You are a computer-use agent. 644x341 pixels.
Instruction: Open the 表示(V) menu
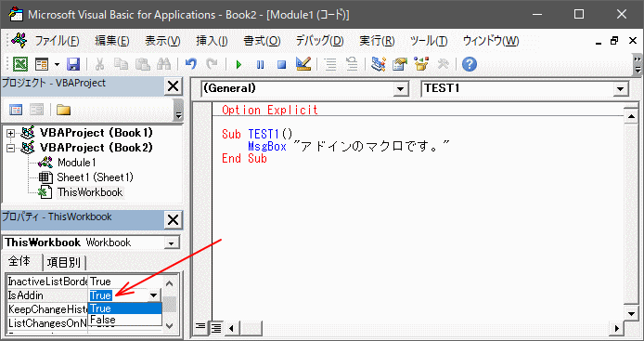tap(162, 41)
